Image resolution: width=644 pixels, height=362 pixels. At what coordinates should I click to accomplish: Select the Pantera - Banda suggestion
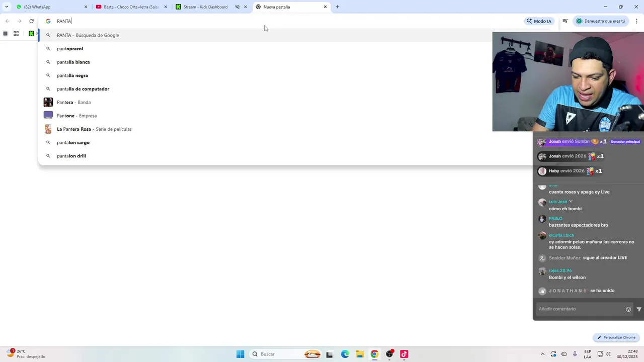[265, 102]
